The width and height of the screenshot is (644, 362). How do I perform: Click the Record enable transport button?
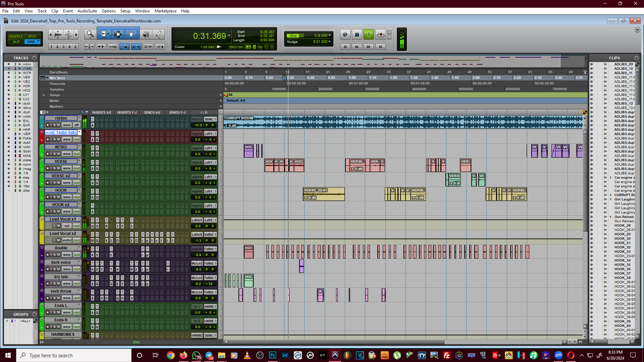380,35
